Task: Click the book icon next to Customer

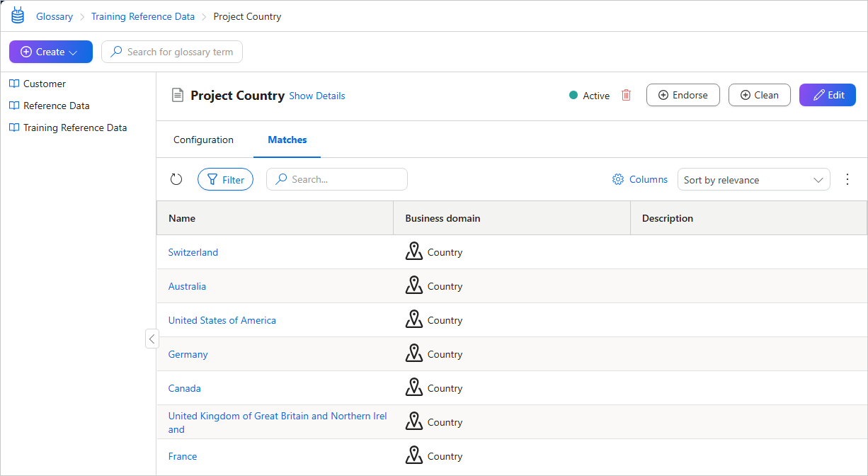Action: (14, 84)
